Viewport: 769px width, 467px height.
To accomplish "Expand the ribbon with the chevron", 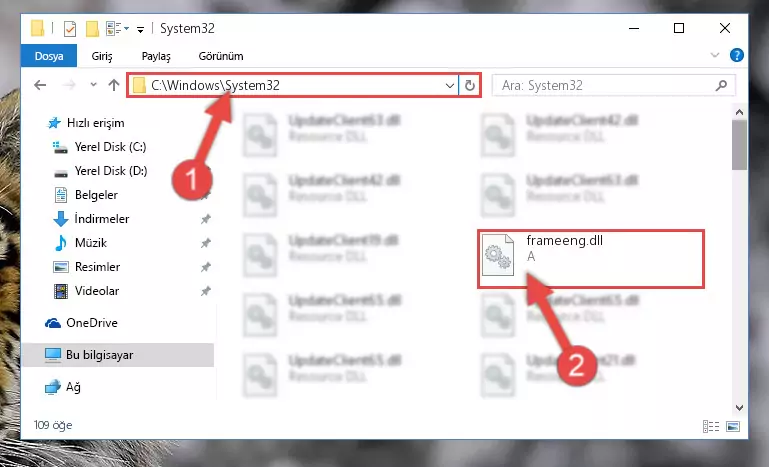I will pos(715,55).
